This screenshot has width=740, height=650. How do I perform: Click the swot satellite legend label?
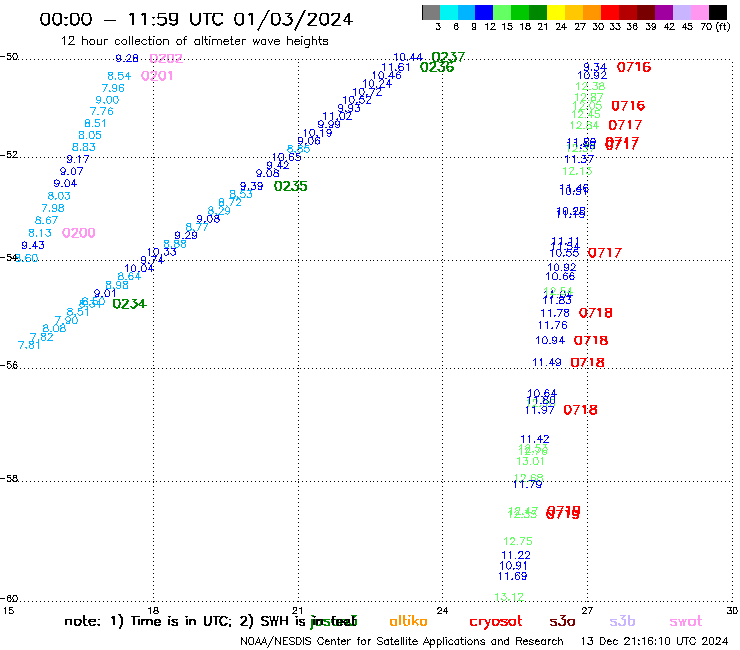(x=686, y=622)
